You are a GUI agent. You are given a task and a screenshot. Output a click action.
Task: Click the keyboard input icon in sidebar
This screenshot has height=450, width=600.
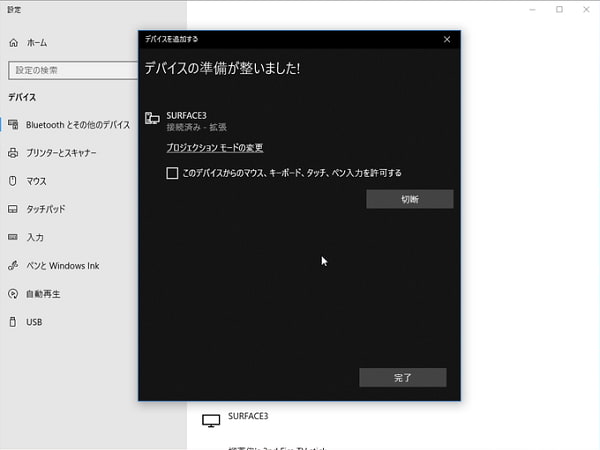[x=13, y=237]
